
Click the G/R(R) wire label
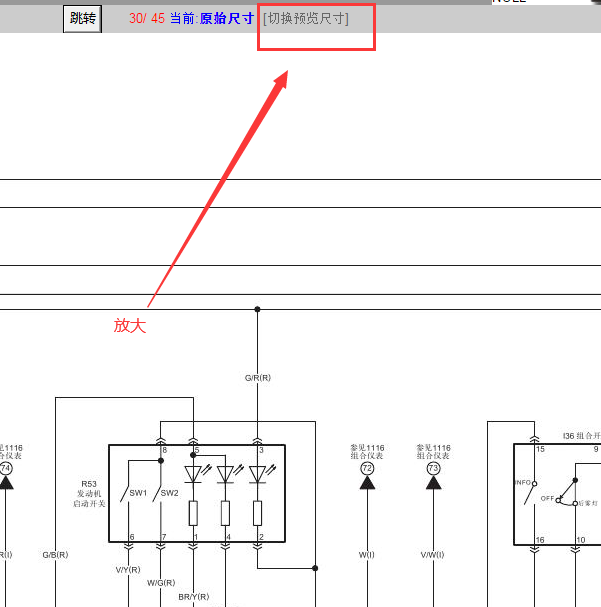pyautogui.click(x=258, y=378)
